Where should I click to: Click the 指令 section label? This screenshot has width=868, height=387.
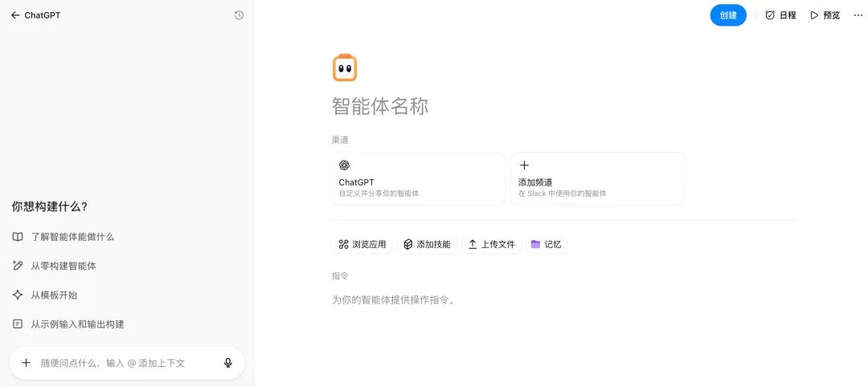341,276
